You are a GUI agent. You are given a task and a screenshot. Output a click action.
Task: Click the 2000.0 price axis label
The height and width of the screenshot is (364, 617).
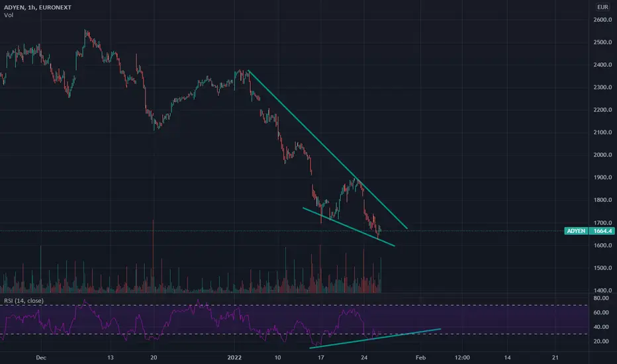(602, 155)
